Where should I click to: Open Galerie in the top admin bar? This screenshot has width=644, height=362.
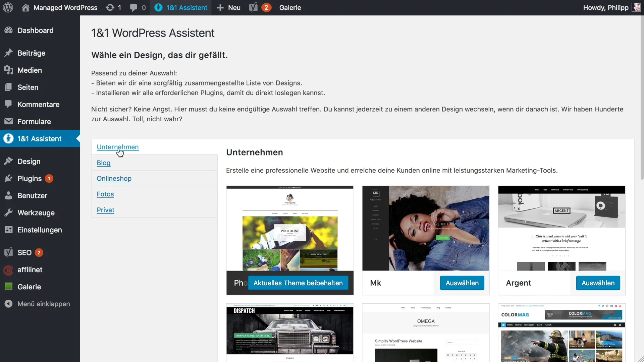pyautogui.click(x=290, y=8)
